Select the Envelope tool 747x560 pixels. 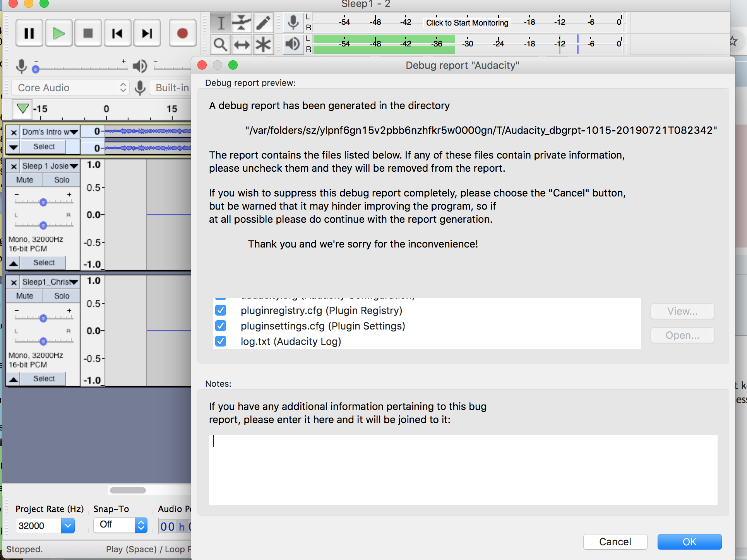click(242, 23)
